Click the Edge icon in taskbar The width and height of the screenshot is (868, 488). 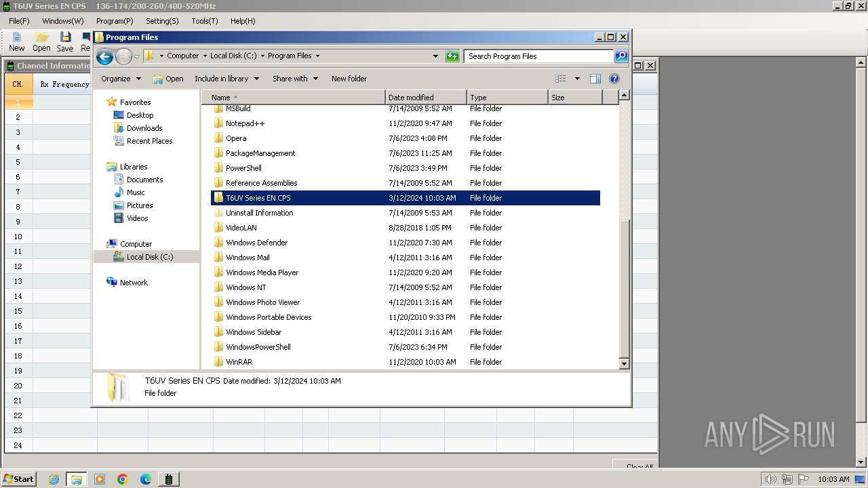146,479
